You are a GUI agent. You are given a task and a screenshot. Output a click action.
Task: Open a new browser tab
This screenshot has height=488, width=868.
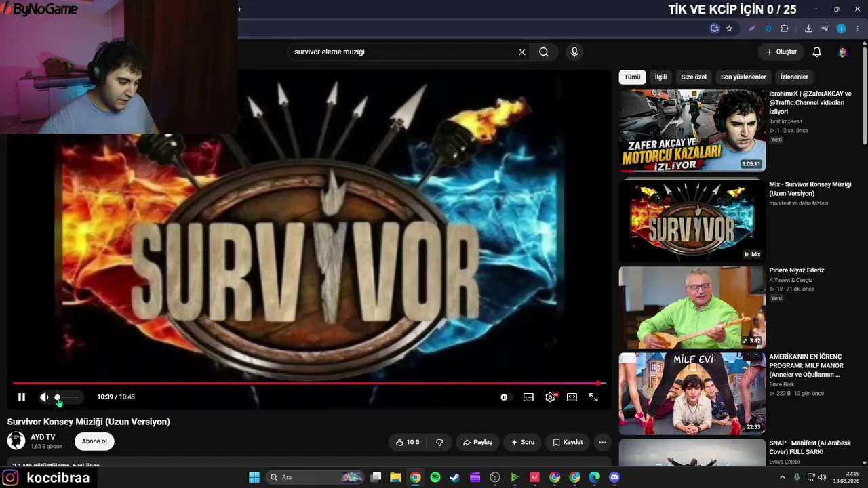239,9
